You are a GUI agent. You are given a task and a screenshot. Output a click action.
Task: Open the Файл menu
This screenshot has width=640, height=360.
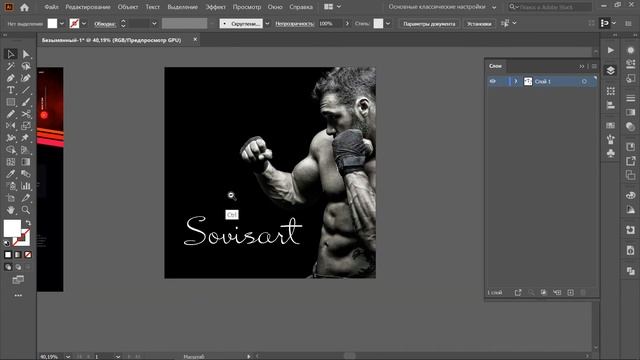(x=51, y=7)
